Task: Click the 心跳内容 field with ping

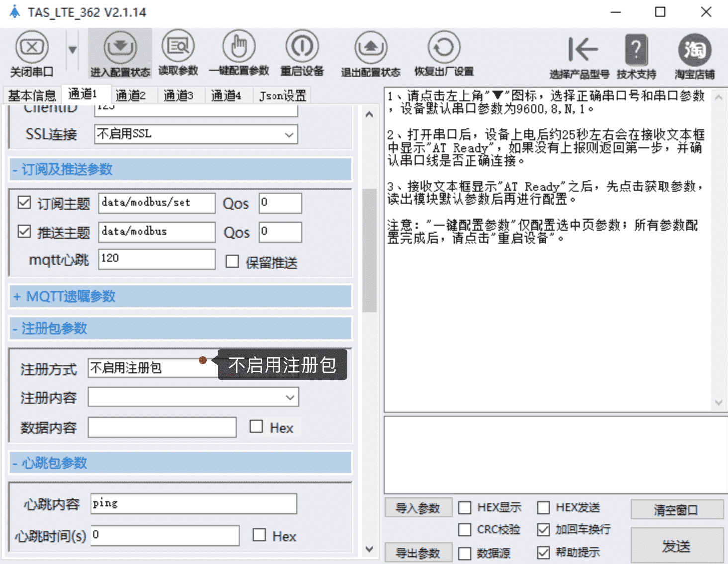Action: [194, 503]
